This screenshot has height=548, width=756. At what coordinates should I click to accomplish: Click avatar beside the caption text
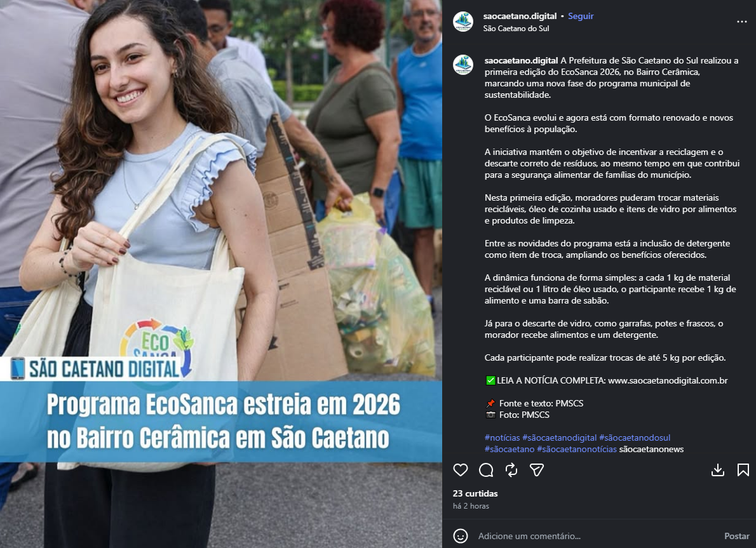tap(463, 65)
